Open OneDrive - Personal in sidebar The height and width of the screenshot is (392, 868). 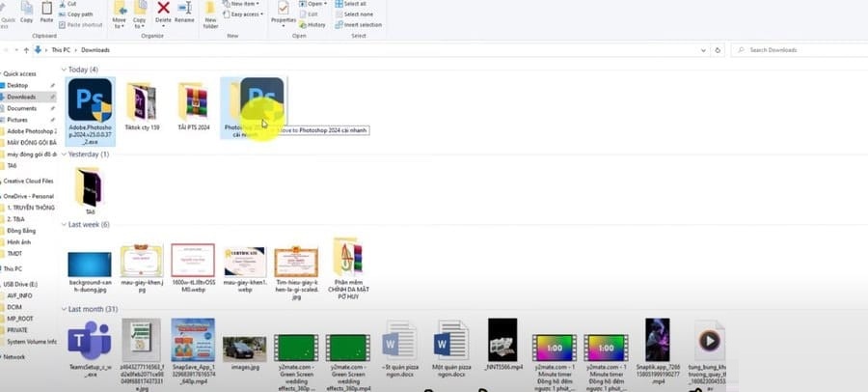(x=28, y=196)
